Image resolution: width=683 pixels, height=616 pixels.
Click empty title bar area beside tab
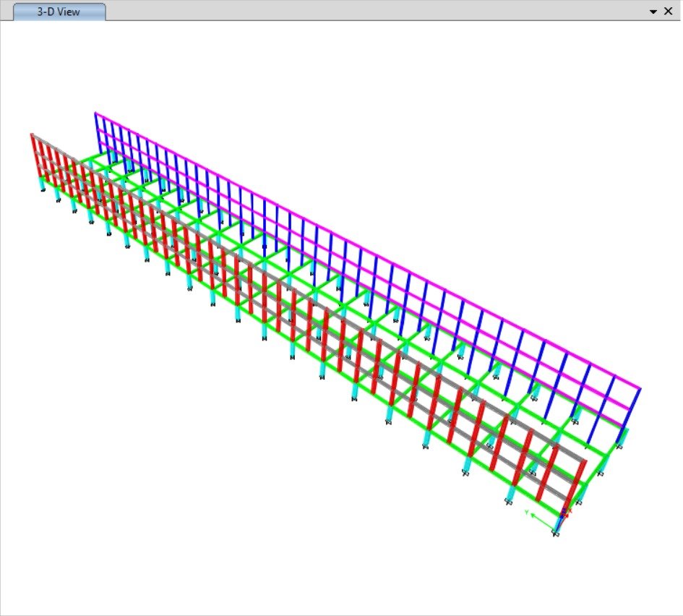tap(361, 11)
